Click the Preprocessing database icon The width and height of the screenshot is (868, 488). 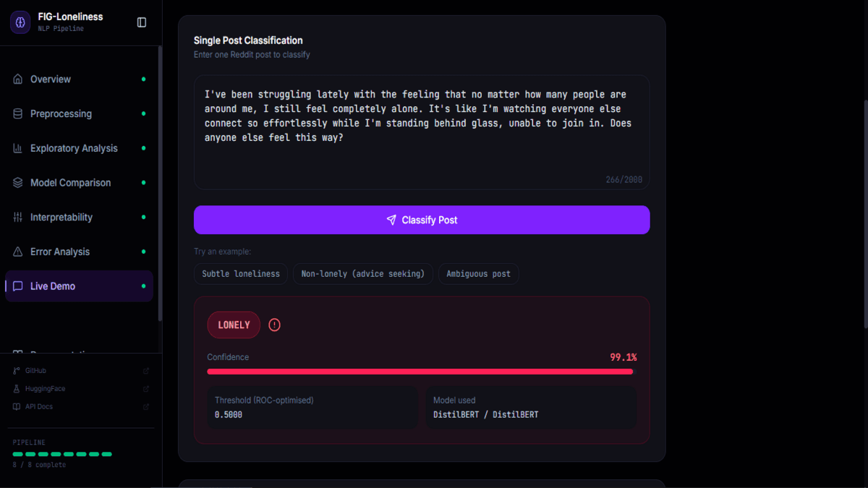pyautogui.click(x=18, y=114)
